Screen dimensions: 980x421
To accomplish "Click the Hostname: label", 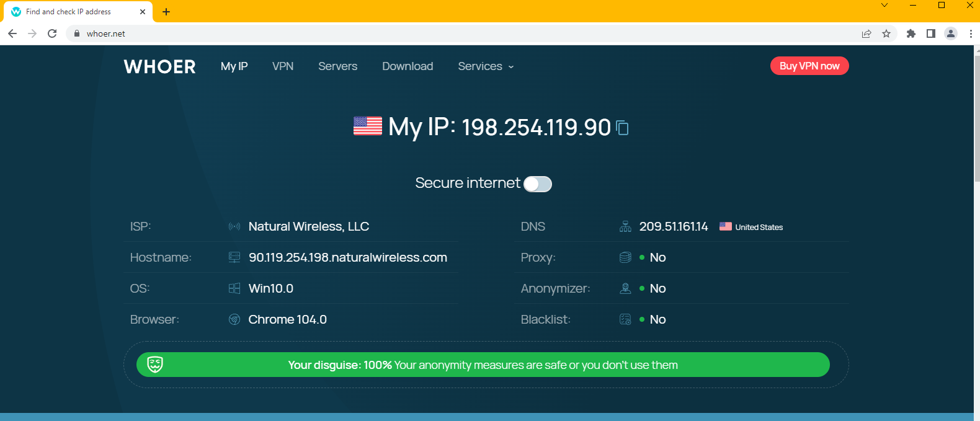I will 161,257.
